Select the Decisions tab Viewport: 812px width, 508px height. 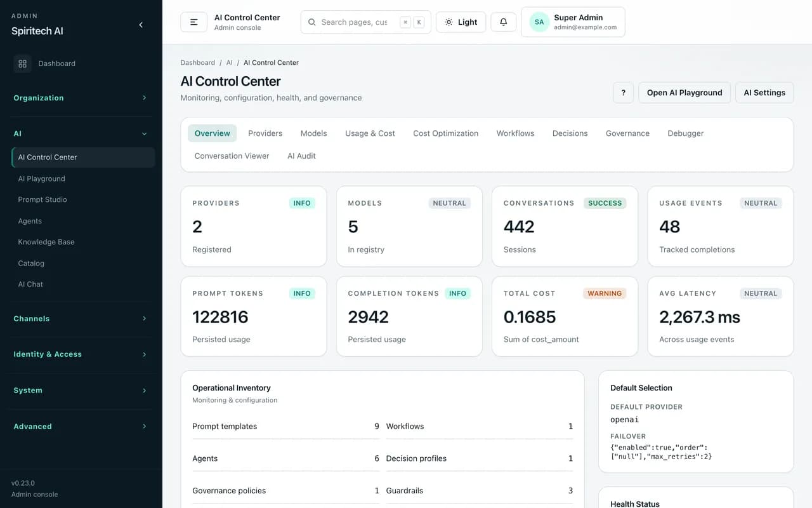(570, 133)
